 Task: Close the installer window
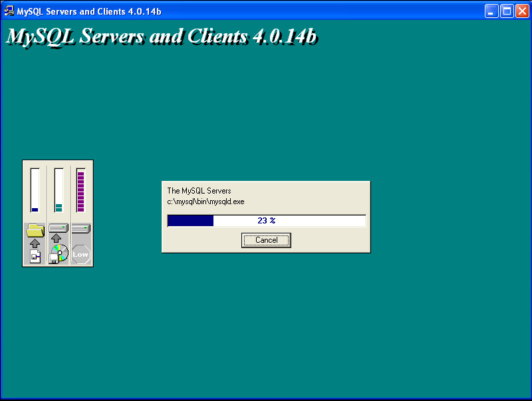[523, 11]
